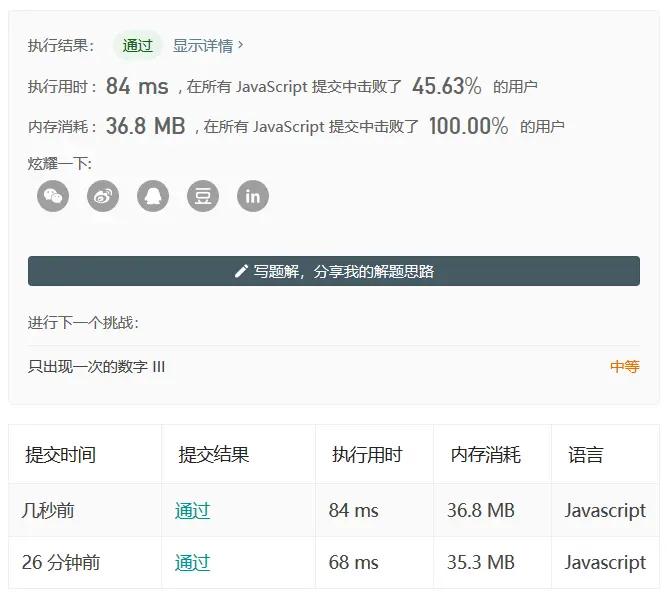The height and width of the screenshot is (595, 667).
Task: Click Javascript cell in 26 分钟前 row
Action: point(605,563)
